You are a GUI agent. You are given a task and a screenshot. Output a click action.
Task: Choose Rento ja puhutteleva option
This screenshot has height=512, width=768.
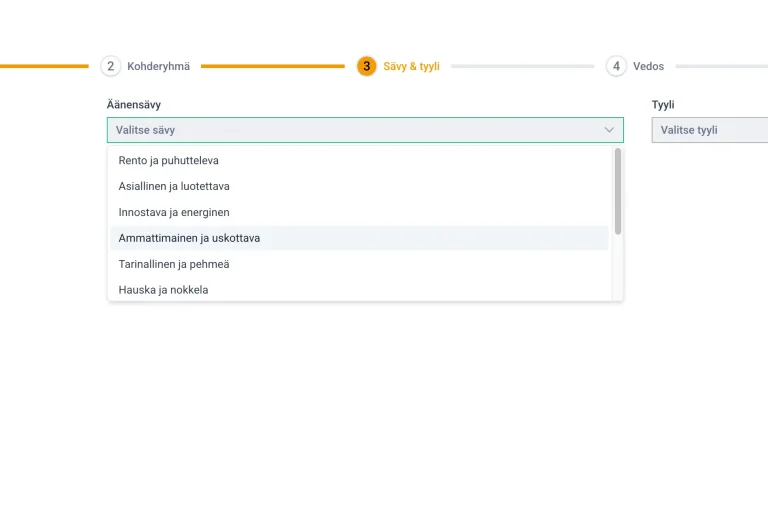[168, 160]
